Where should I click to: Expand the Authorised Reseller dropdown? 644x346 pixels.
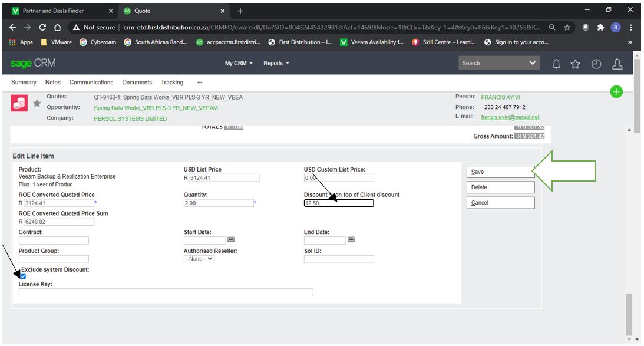pyautogui.click(x=199, y=258)
